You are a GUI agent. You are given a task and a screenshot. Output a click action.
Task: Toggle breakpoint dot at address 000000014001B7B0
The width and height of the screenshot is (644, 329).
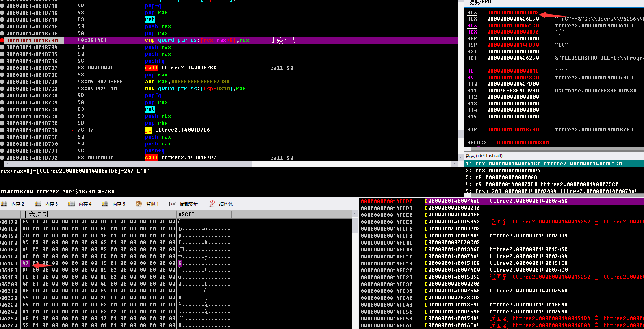click(2, 40)
